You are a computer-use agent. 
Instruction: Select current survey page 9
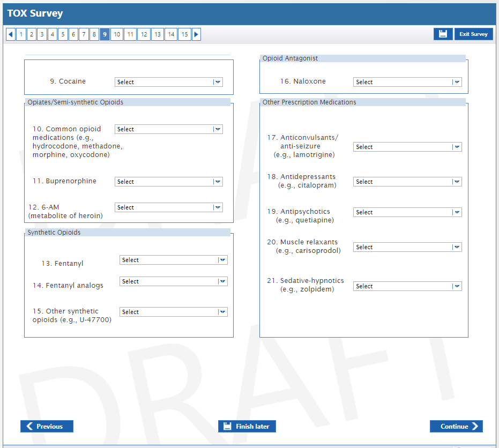(x=105, y=34)
